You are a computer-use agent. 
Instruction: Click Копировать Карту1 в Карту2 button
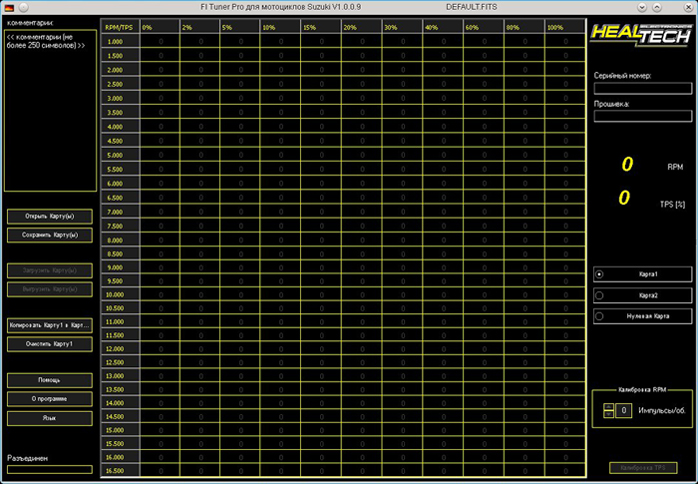pyautogui.click(x=50, y=325)
